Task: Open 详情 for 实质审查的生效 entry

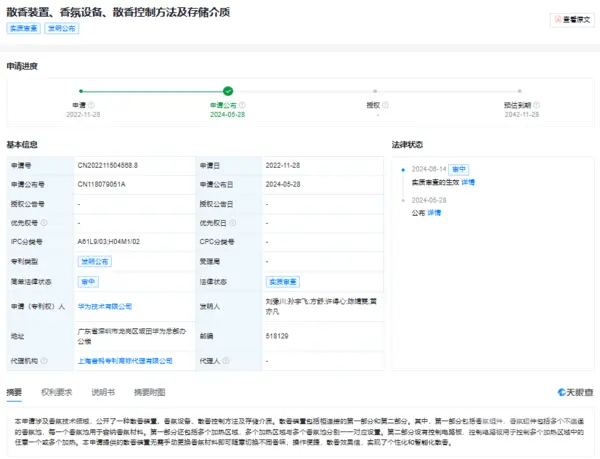Action: tap(468, 183)
